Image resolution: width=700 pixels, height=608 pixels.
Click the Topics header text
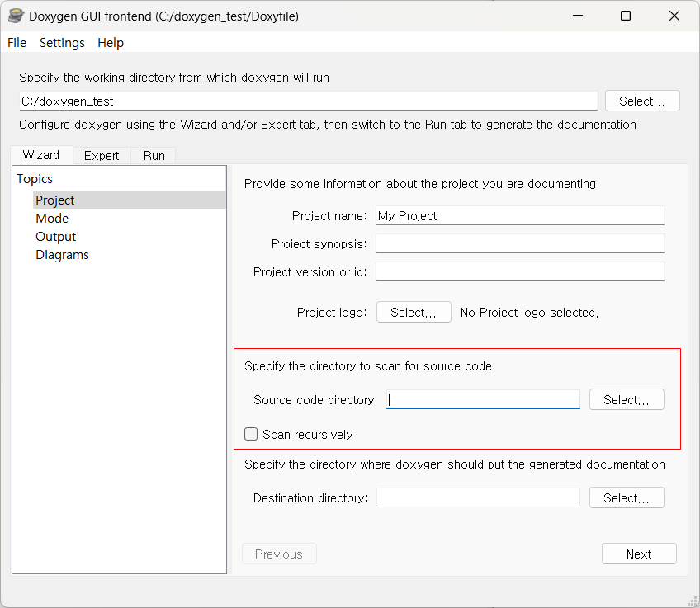point(35,179)
